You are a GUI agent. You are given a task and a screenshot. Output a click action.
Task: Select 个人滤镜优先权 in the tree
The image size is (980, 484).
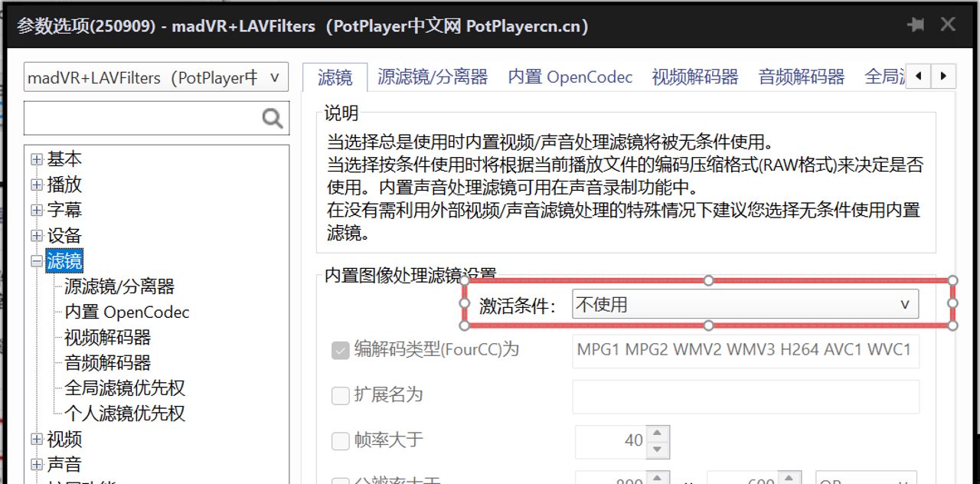coord(125,413)
